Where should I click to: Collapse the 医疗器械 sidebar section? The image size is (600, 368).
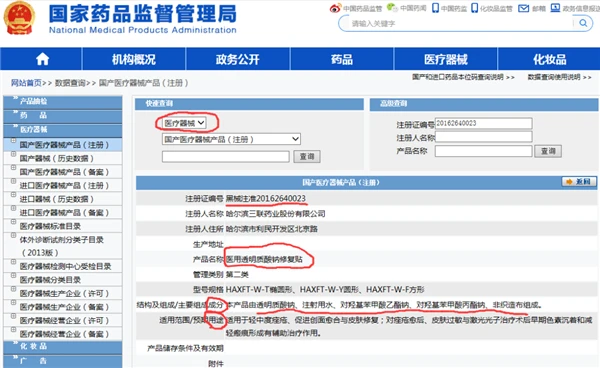63,130
